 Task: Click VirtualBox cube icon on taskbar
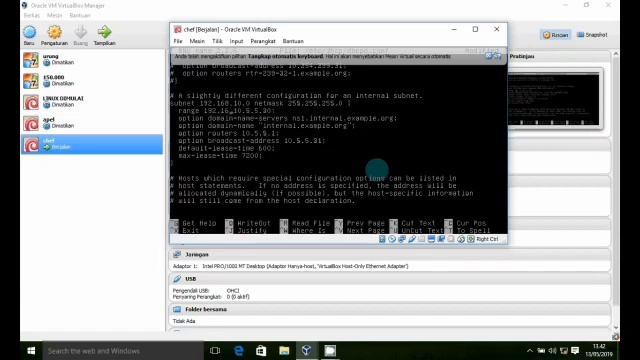coord(307,351)
